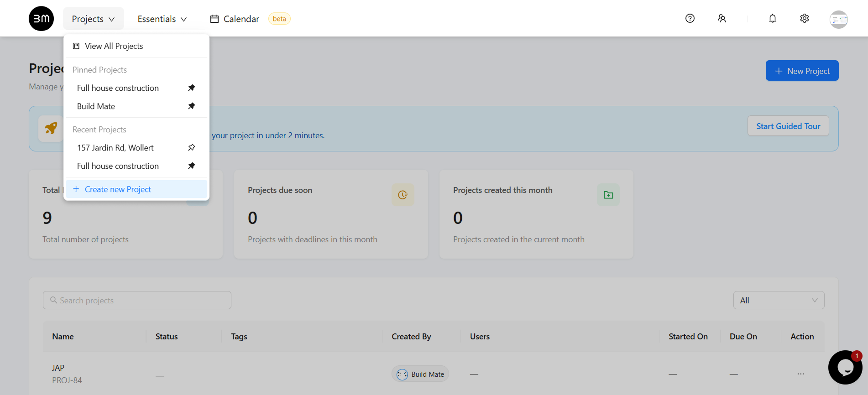Open the Build Mate pinned project

[x=96, y=106]
